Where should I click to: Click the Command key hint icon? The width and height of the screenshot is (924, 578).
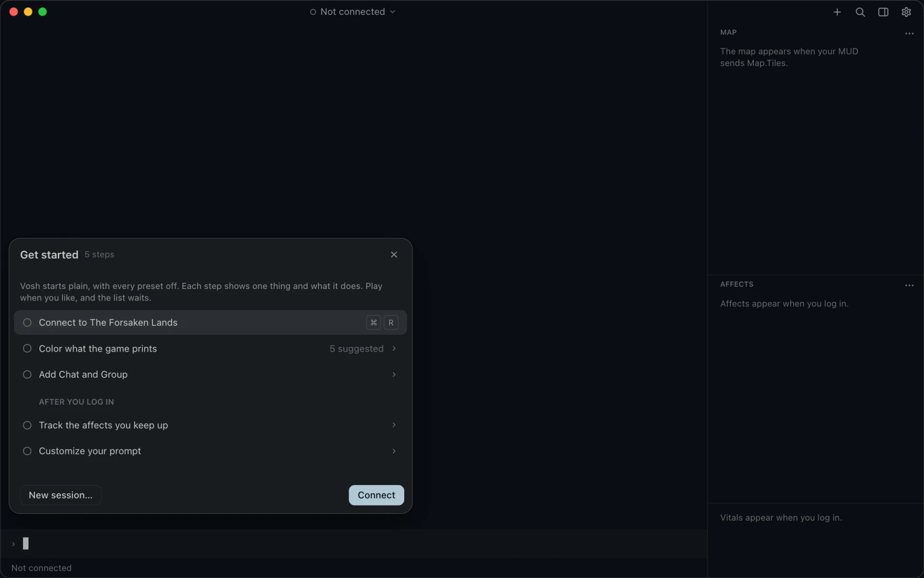[373, 323]
